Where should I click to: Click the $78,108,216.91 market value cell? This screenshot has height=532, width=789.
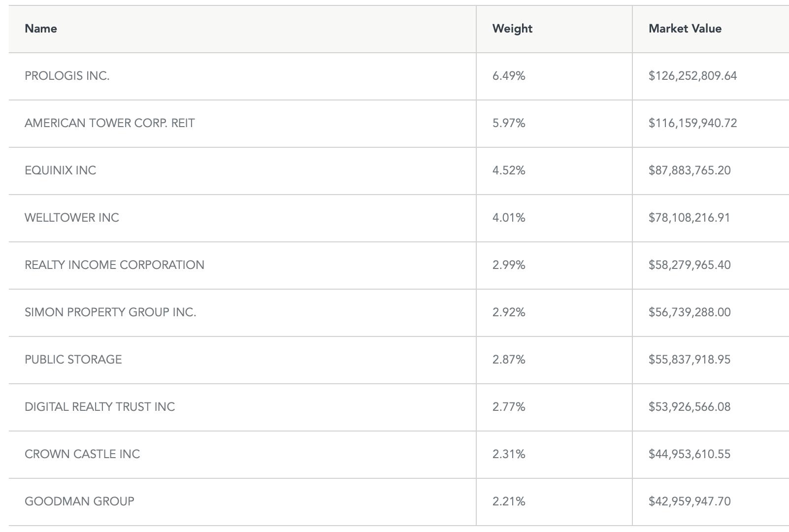[x=690, y=218]
